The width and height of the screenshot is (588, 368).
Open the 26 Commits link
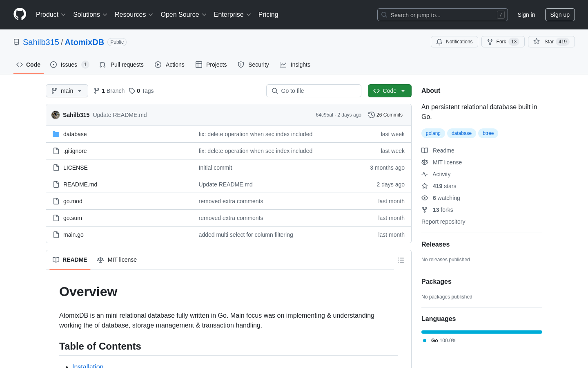(385, 115)
